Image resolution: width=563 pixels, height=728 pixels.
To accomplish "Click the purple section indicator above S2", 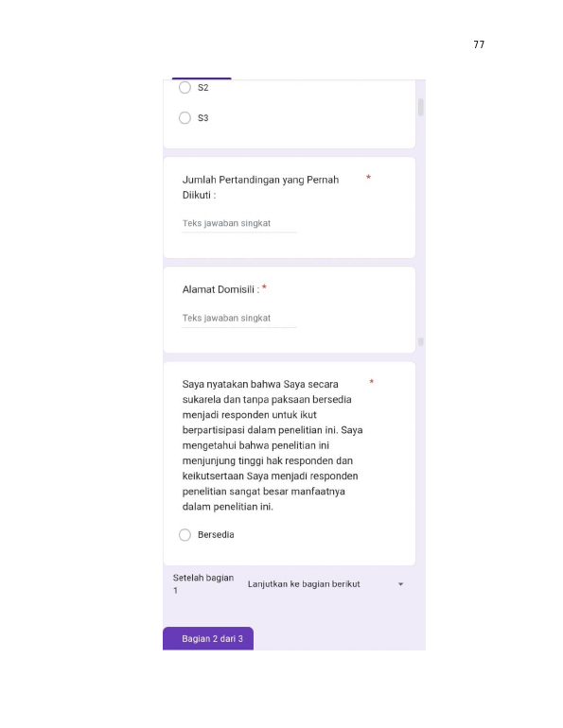I will click(x=202, y=78).
